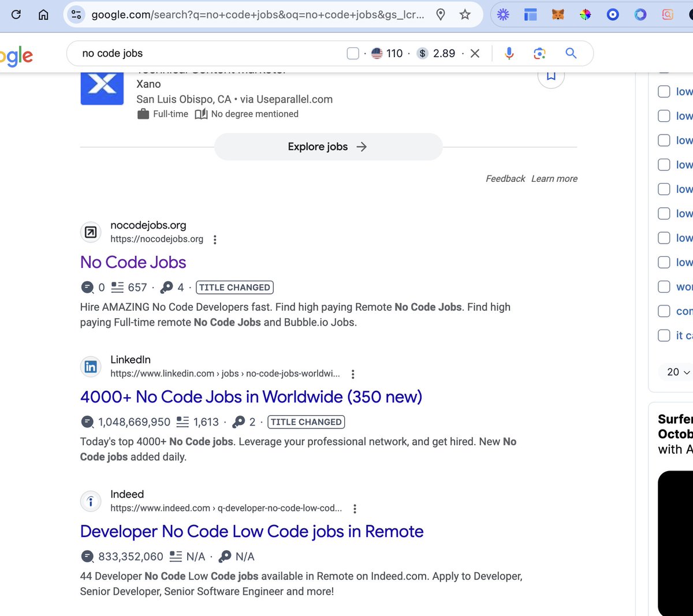Clear the search box with the X

pos(475,53)
